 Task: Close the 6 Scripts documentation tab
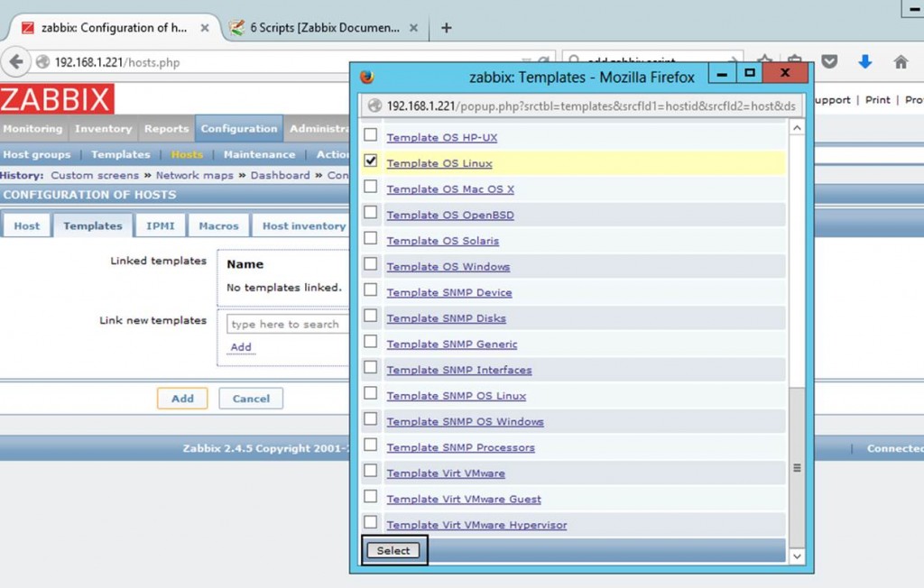(413, 28)
